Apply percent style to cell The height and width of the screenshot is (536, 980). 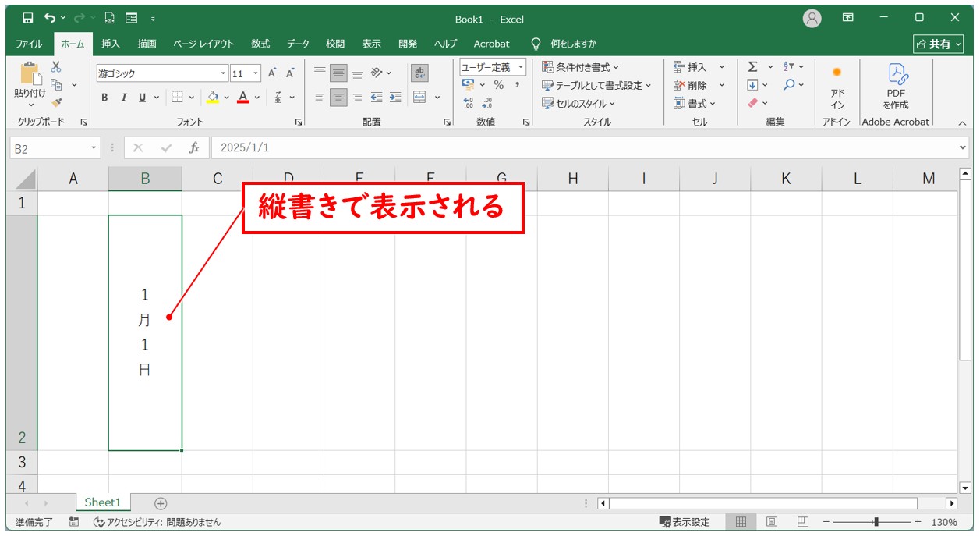point(498,85)
